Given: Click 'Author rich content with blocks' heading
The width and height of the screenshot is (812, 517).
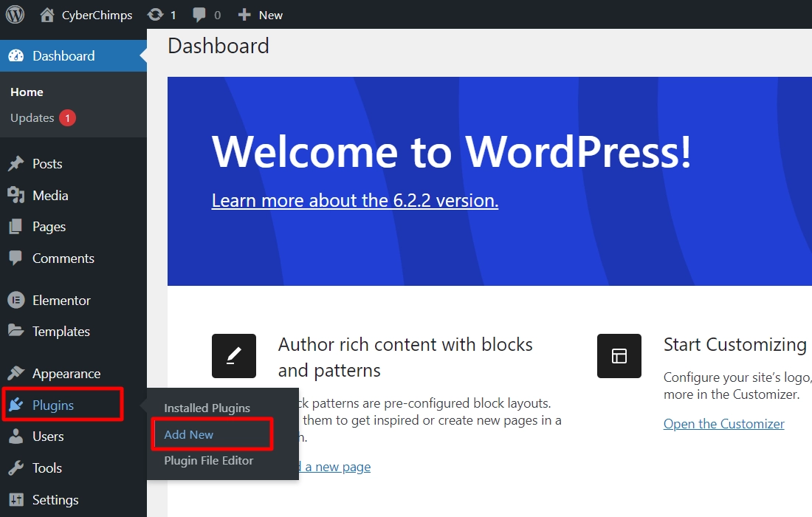Looking at the screenshot, I should pos(405,357).
